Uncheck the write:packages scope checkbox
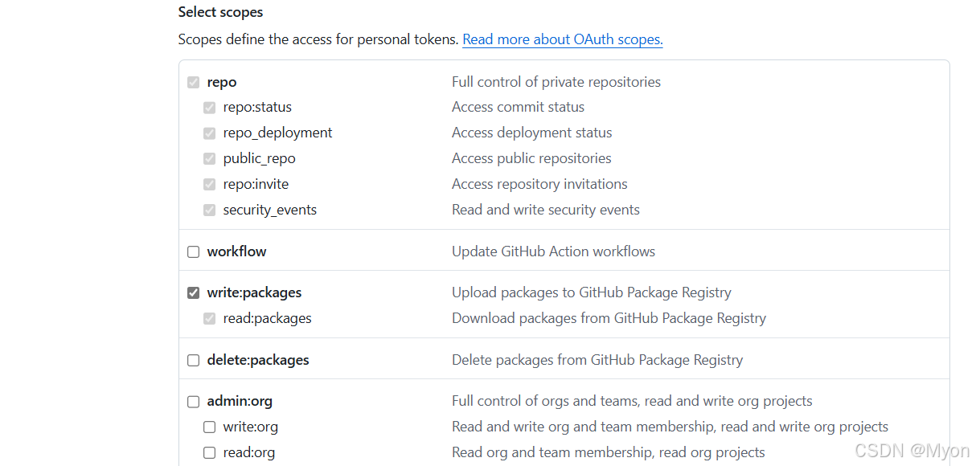 (193, 292)
